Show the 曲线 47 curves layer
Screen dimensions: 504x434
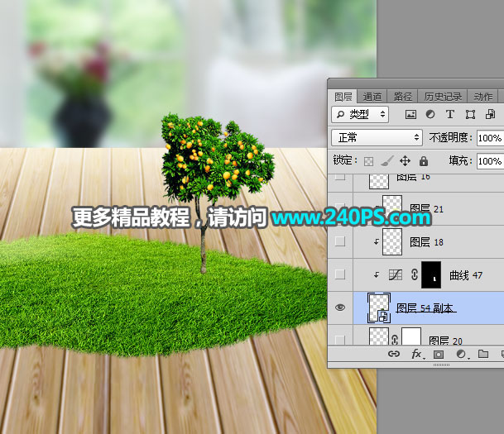coord(340,274)
